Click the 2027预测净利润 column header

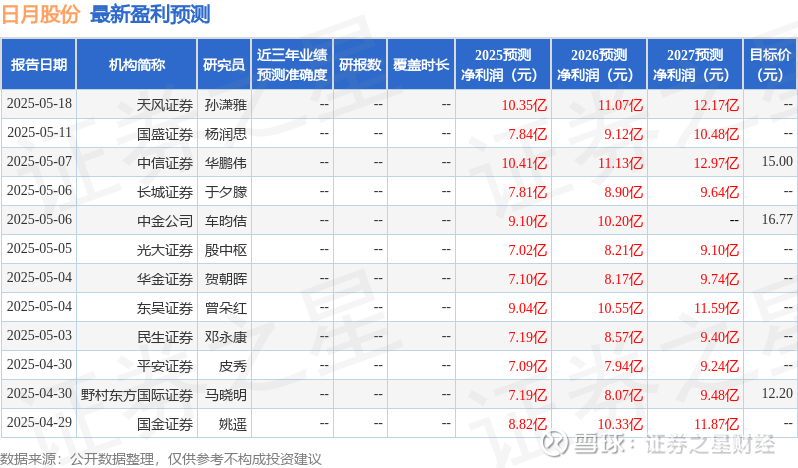point(695,65)
